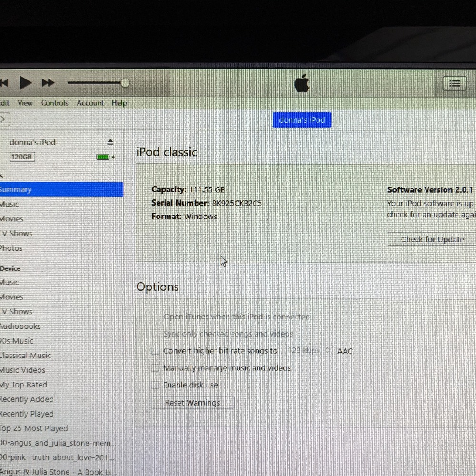This screenshot has height=476, width=476.
Task: Select the donna's iPod device button
Action: [302, 120]
